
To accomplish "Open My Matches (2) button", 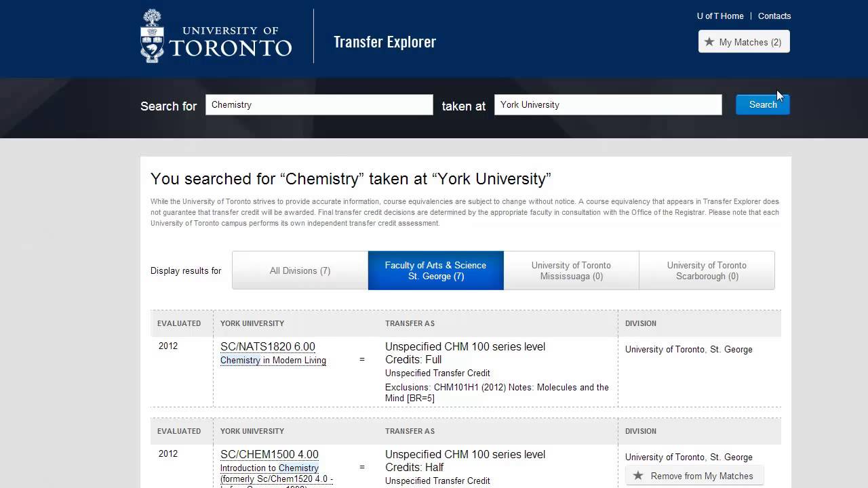I will [x=744, y=42].
